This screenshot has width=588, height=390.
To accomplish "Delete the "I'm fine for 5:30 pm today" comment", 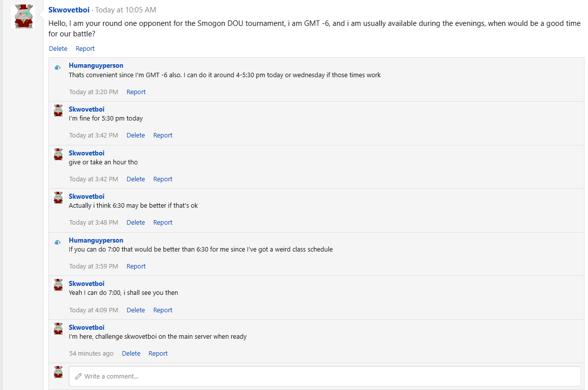I will click(136, 135).
